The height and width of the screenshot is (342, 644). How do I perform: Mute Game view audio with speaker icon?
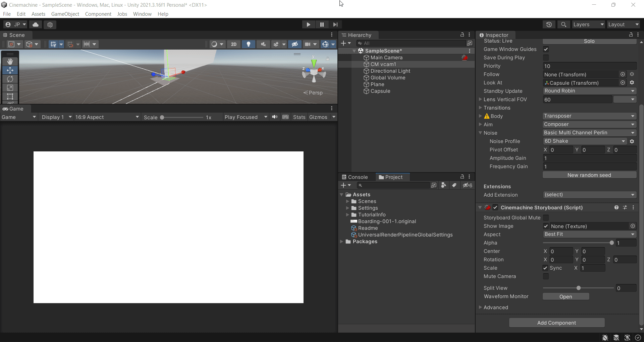tap(275, 117)
